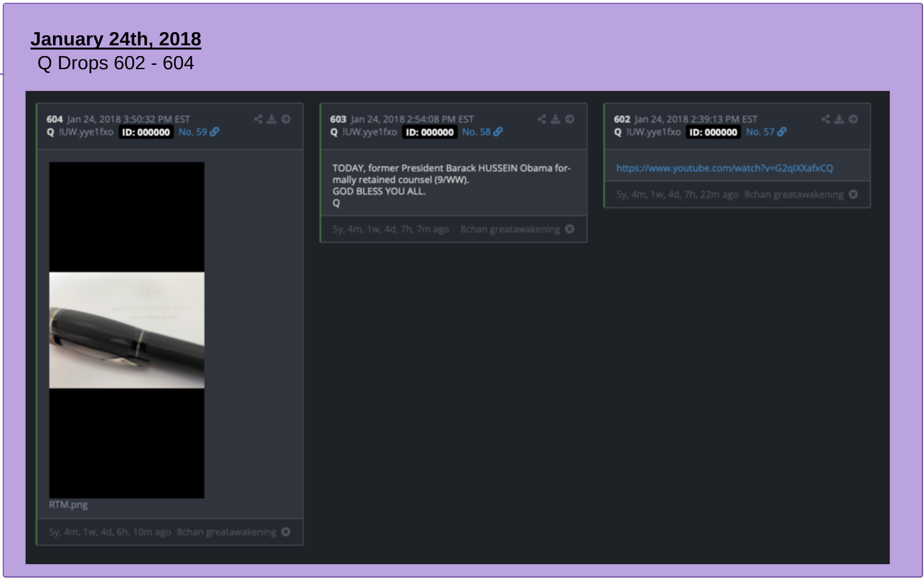Click the ID: 000000 badge on drop 602
924x579 pixels.
(713, 132)
